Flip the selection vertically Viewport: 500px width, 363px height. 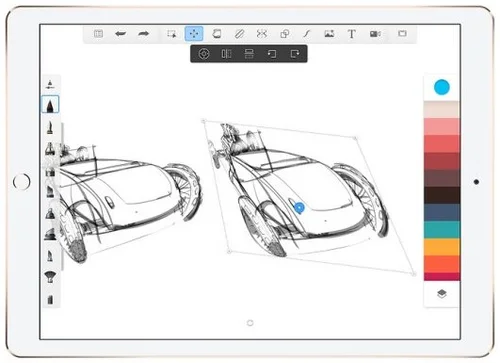point(249,54)
